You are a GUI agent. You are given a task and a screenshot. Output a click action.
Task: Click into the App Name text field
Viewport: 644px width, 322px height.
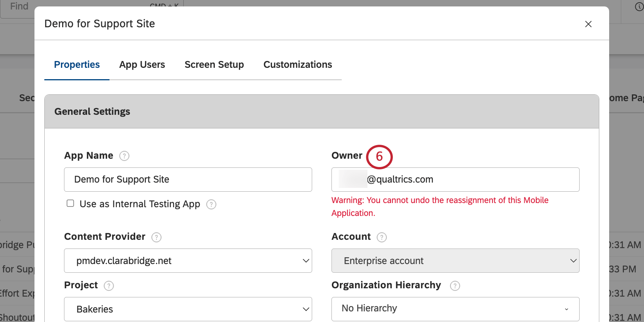pyautogui.click(x=188, y=180)
